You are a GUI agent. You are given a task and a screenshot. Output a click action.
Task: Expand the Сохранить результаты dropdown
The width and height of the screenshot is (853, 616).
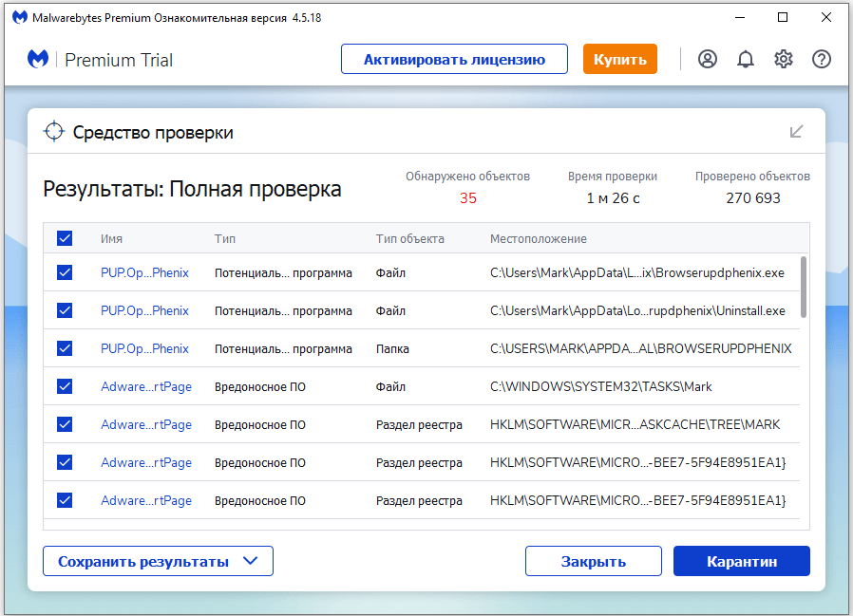tap(251, 561)
